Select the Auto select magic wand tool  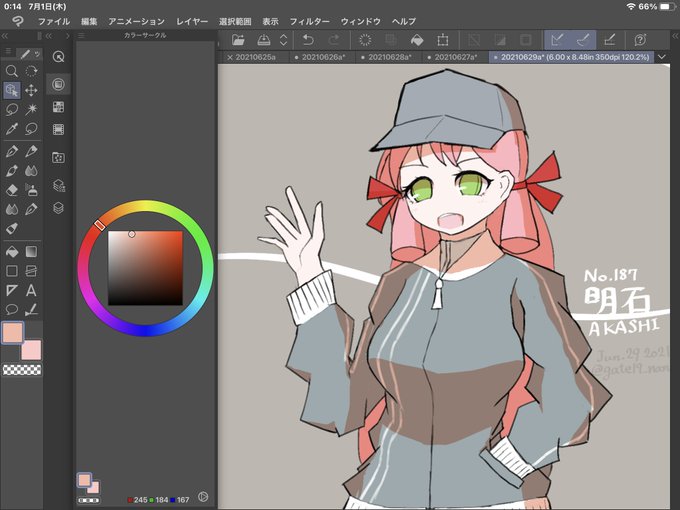[31, 109]
